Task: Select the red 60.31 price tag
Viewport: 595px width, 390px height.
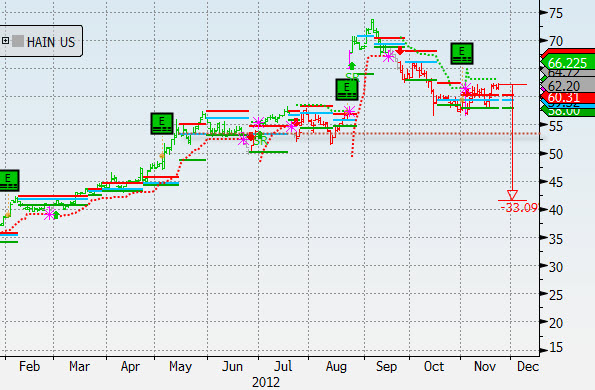Action: [568, 98]
